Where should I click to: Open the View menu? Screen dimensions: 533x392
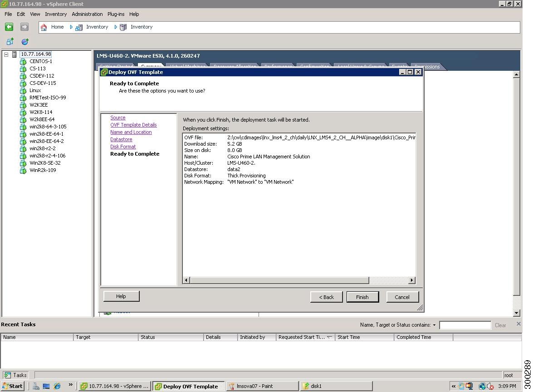[x=35, y=14]
